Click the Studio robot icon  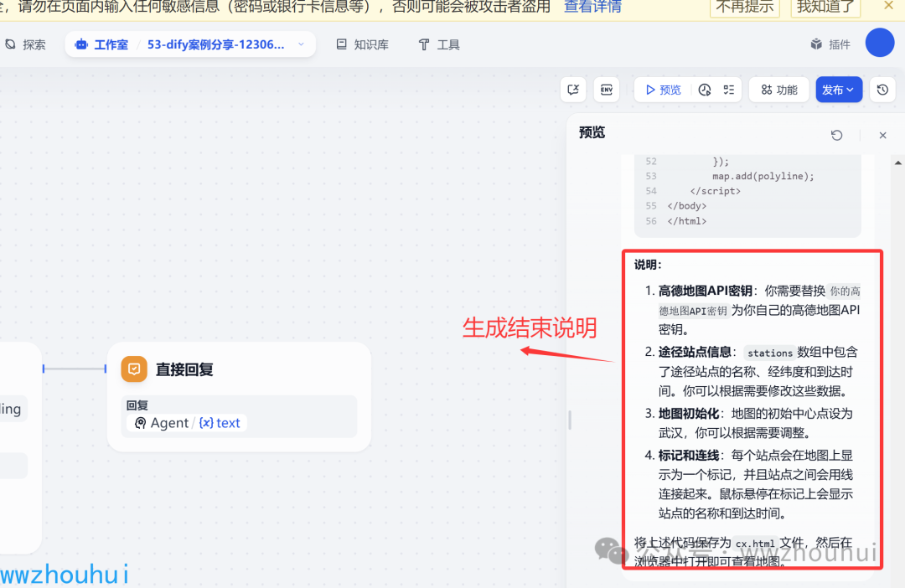click(81, 44)
